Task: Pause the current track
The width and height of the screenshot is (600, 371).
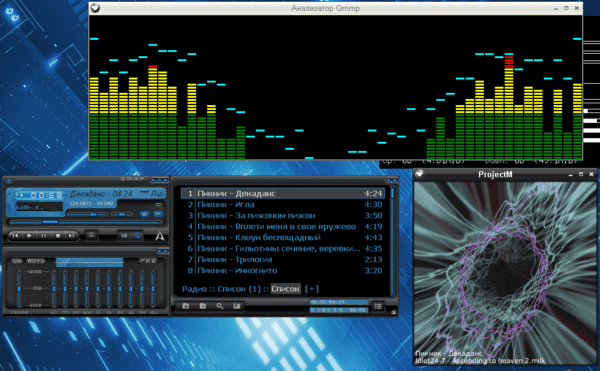Action: pos(44,236)
